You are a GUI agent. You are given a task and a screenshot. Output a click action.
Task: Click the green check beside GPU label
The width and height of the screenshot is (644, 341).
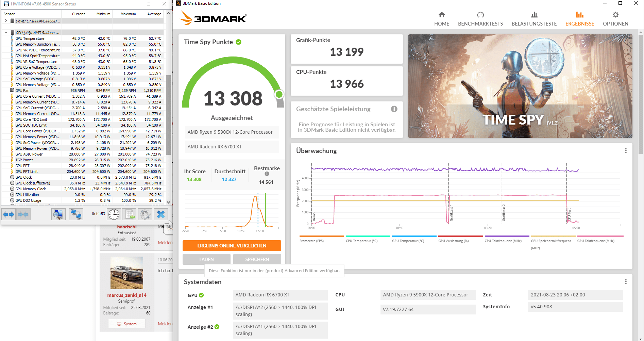pos(201,295)
